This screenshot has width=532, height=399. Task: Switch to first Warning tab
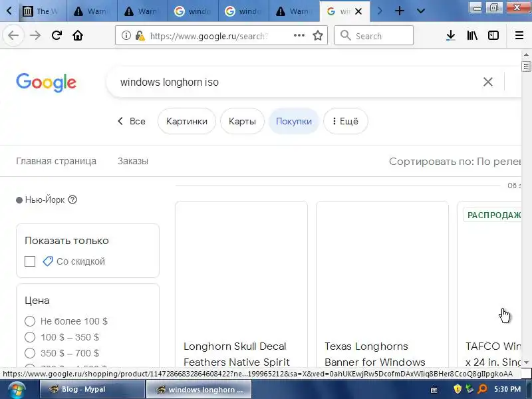(x=92, y=11)
